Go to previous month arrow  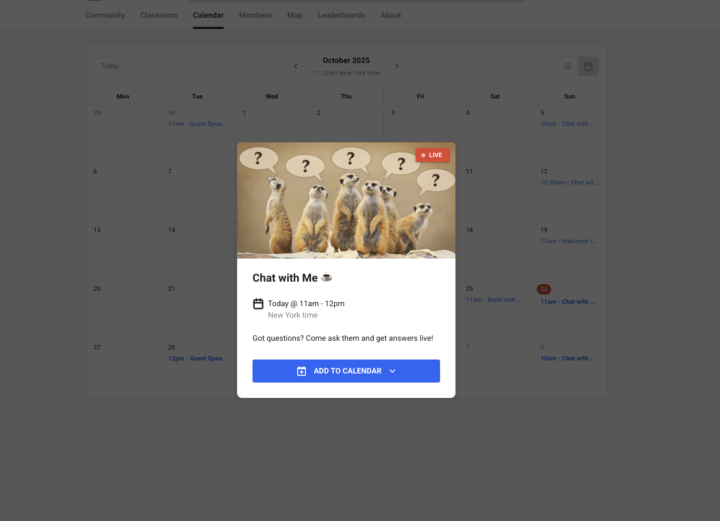pyautogui.click(x=296, y=67)
